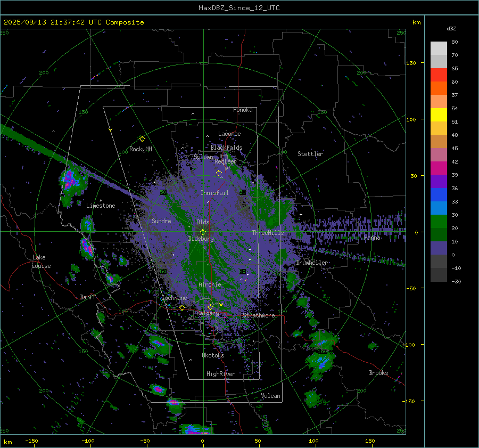Click the RockyMH label
Image resolution: width=479 pixels, height=448 pixels.
pyautogui.click(x=141, y=149)
